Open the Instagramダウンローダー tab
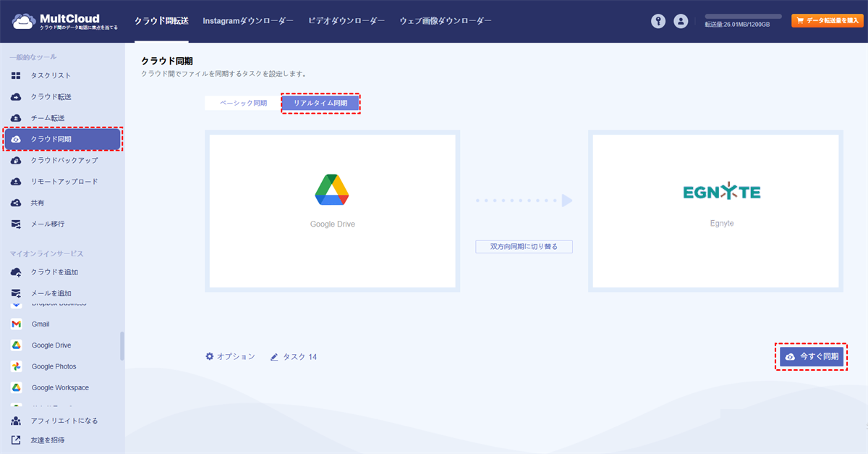This screenshot has height=454, width=868. pos(248,21)
